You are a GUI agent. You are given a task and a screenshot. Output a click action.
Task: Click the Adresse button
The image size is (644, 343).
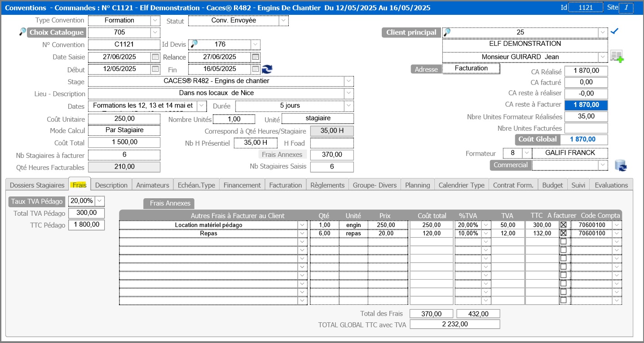click(x=426, y=69)
